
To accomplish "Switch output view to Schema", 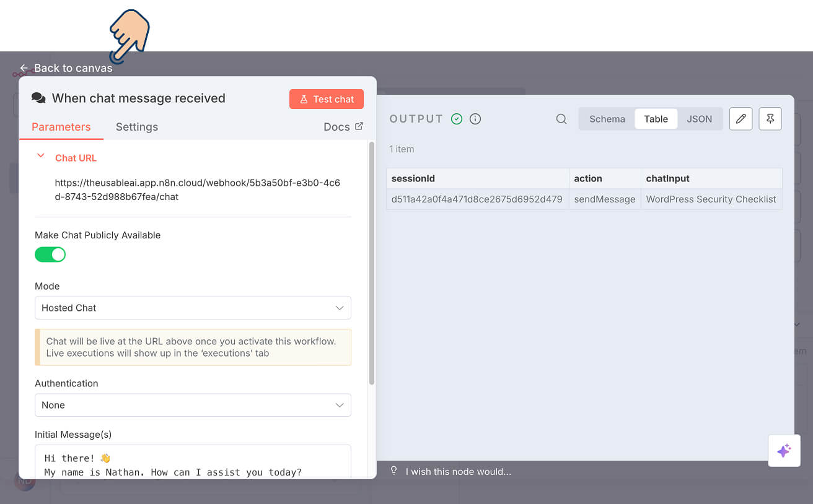I will tap(607, 118).
